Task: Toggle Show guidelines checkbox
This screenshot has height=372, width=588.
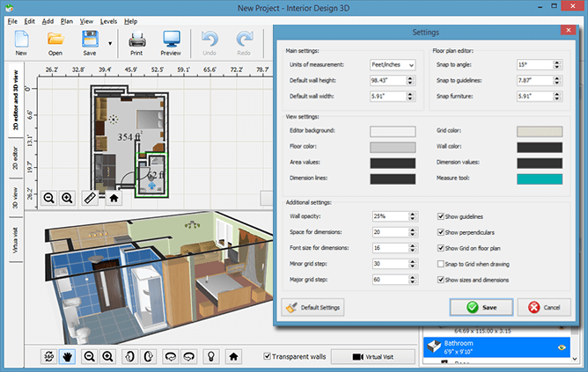Action: [x=441, y=216]
